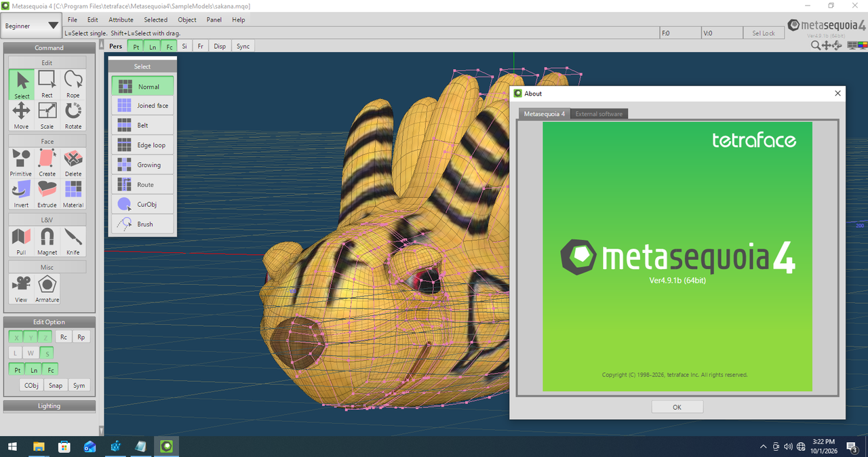Open the File menu
The width and height of the screenshot is (868, 457).
pyautogui.click(x=72, y=20)
